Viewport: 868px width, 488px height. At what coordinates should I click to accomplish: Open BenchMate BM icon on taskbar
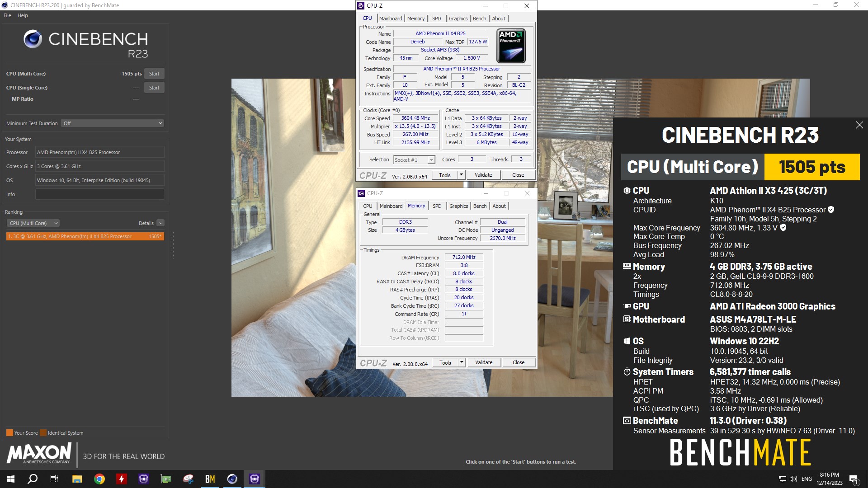[210, 479]
